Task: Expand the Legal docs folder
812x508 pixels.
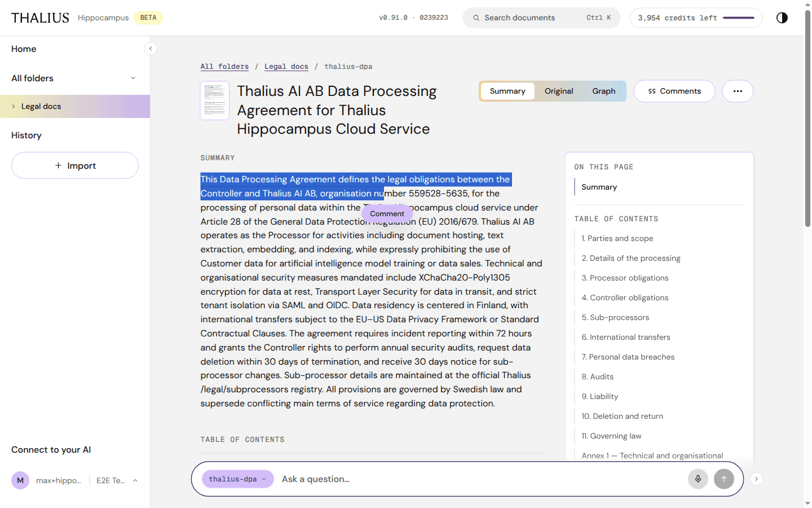Action: pyautogui.click(x=14, y=106)
